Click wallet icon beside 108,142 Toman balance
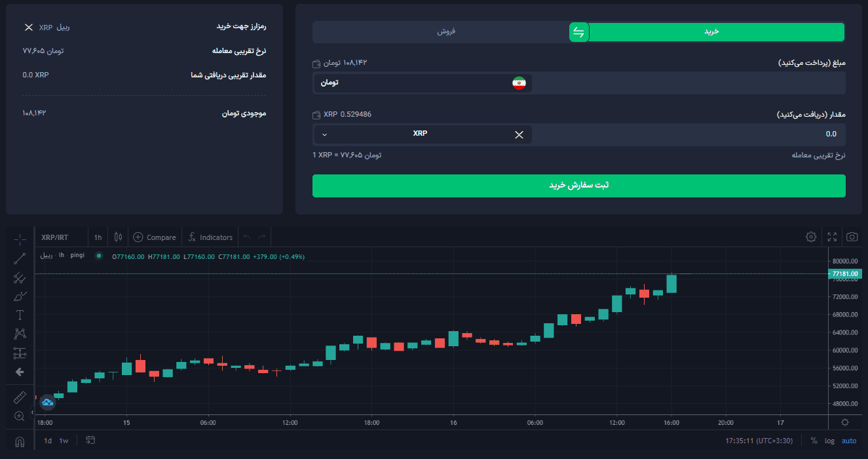Viewport: 868px width, 459px height. 317,63
